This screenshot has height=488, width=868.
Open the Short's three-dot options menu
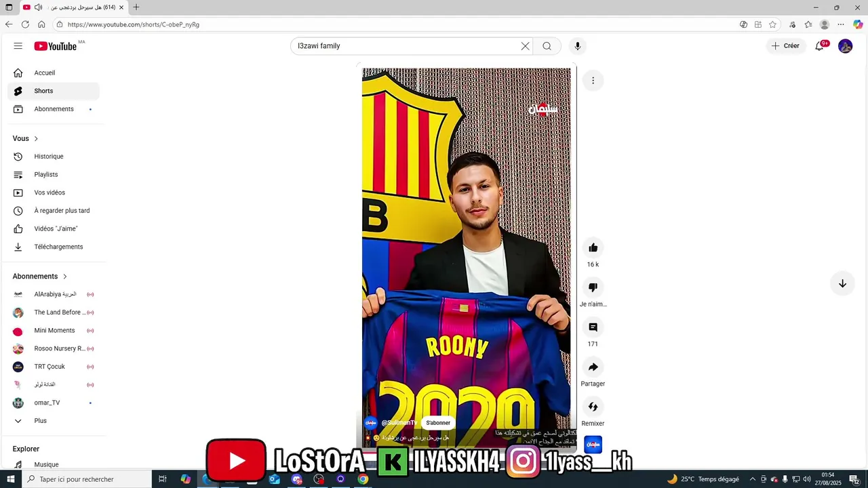(593, 81)
